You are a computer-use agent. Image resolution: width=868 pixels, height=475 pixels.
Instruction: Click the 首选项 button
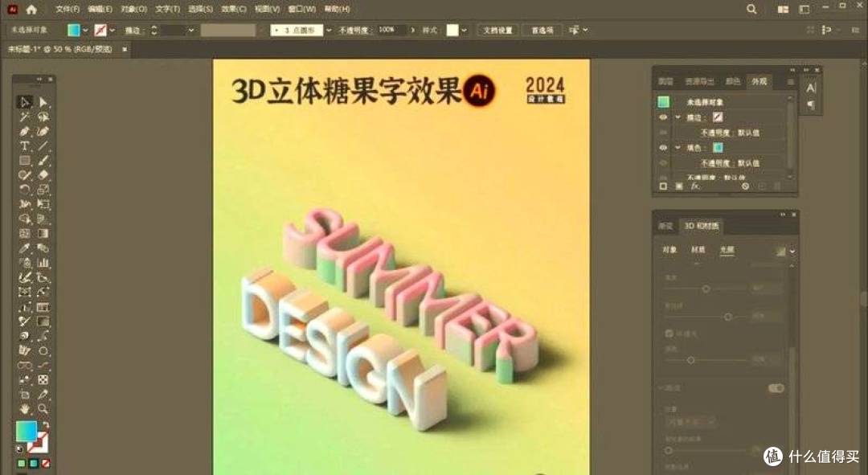[542, 30]
